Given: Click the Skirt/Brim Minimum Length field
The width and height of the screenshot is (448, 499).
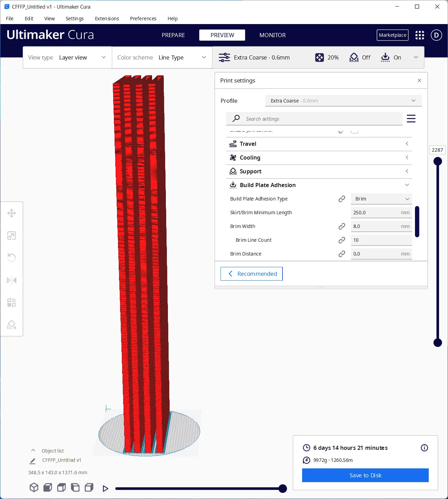Looking at the screenshot, I should [382, 213].
